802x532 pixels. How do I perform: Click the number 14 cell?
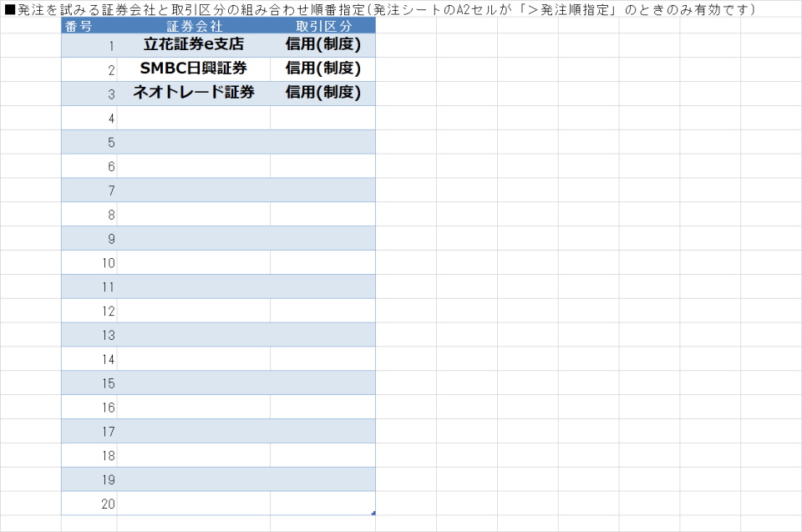point(89,358)
